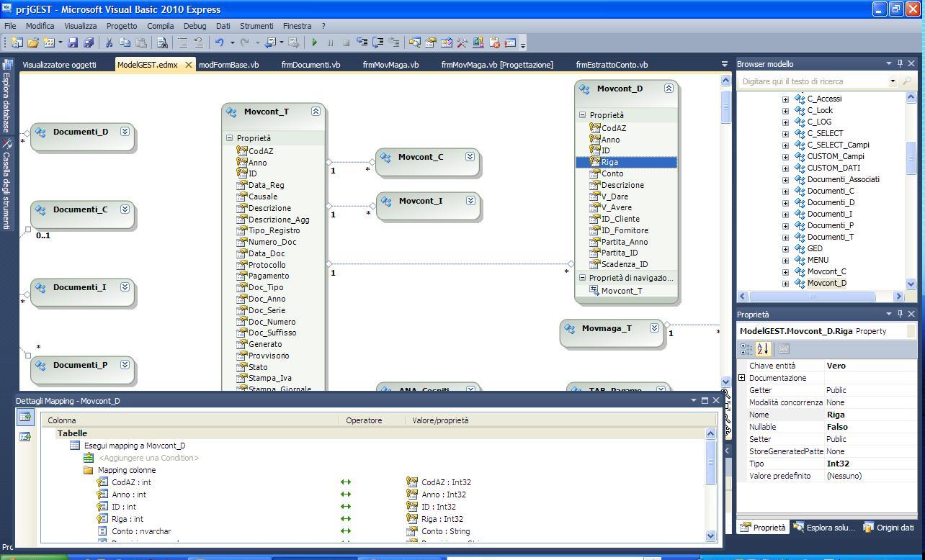The width and height of the screenshot is (925, 560).
Task: Click the Copy icon in toolbar
Action: click(125, 43)
